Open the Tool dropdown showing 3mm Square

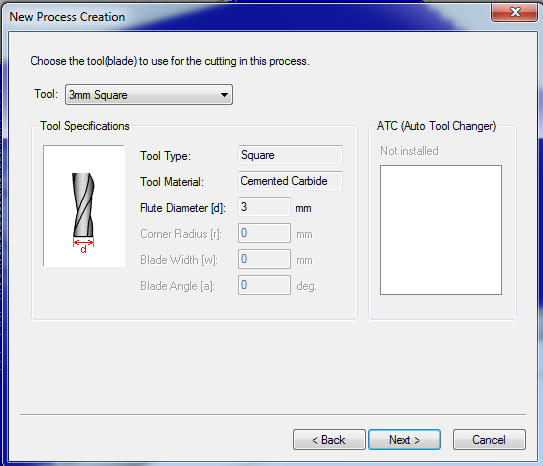(149, 95)
